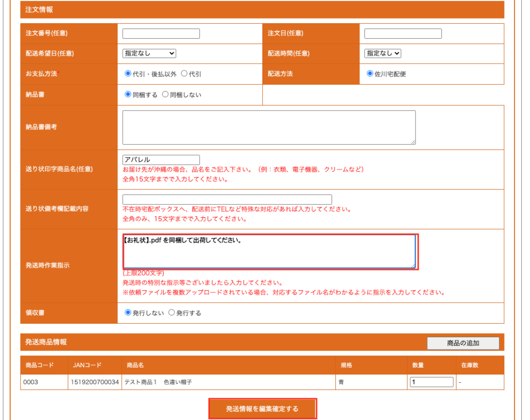Select the 代引・後払以外 payment option
This screenshot has width=530, height=420.
point(128,73)
